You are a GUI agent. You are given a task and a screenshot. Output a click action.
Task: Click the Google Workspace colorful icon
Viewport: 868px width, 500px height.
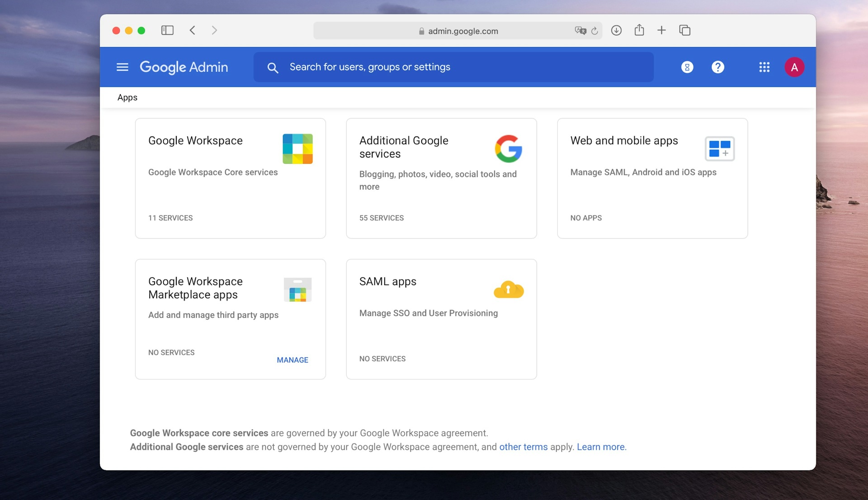pyautogui.click(x=297, y=149)
